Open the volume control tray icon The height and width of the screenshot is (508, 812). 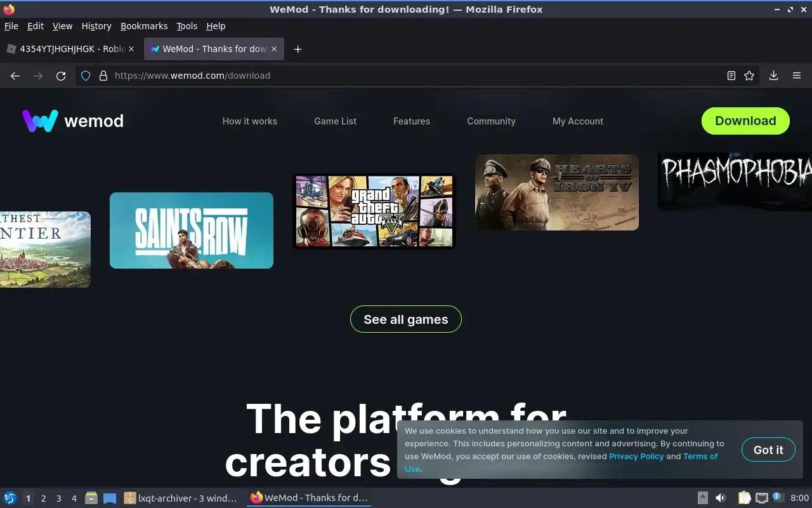[721, 498]
